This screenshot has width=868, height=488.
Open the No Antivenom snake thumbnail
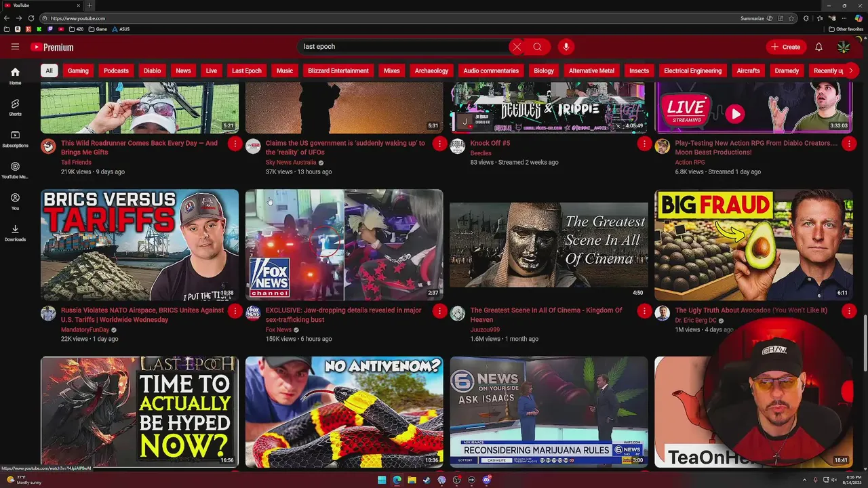pyautogui.click(x=344, y=412)
